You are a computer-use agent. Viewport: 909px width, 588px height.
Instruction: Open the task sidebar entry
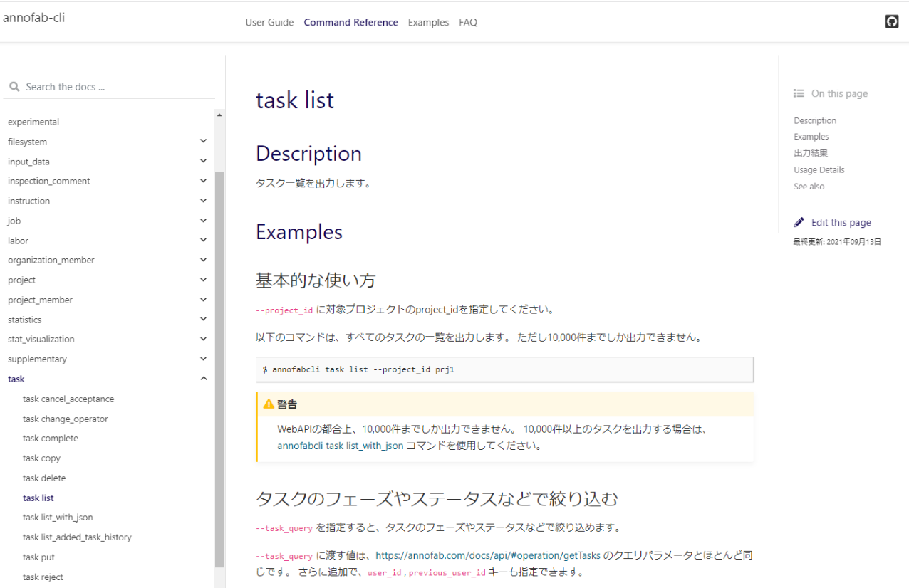[x=16, y=379]
